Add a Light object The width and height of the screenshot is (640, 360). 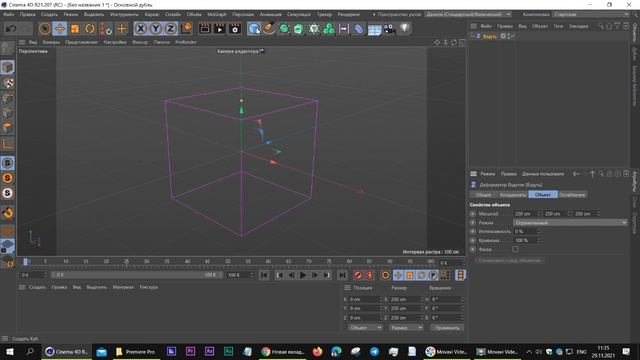click(404, 29)
